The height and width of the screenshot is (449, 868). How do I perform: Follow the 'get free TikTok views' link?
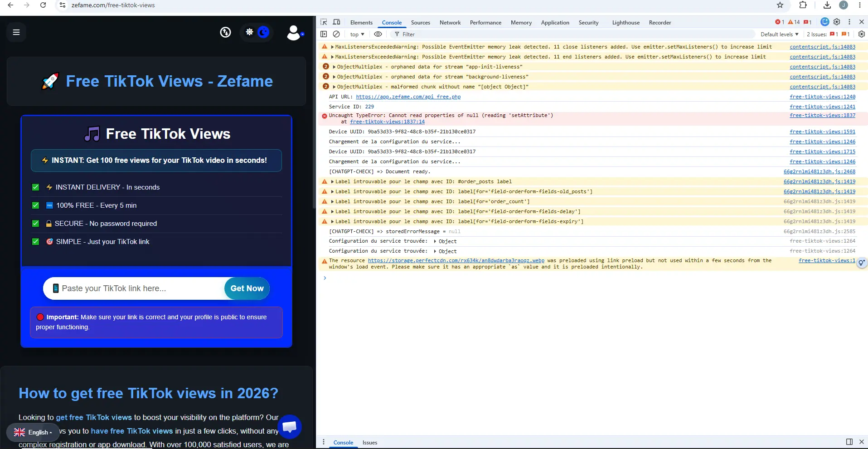click(94, 417)
